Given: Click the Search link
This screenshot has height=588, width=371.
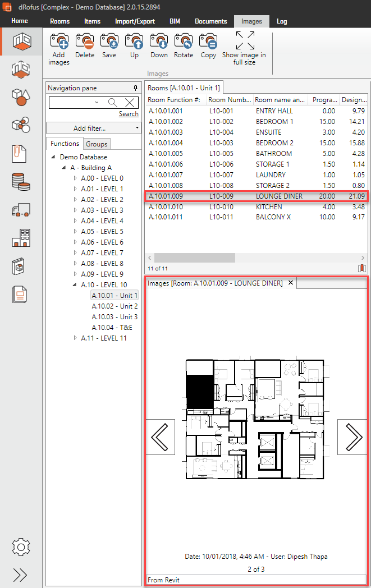Looking at the screenshot, I should click(x=129, y=114).
